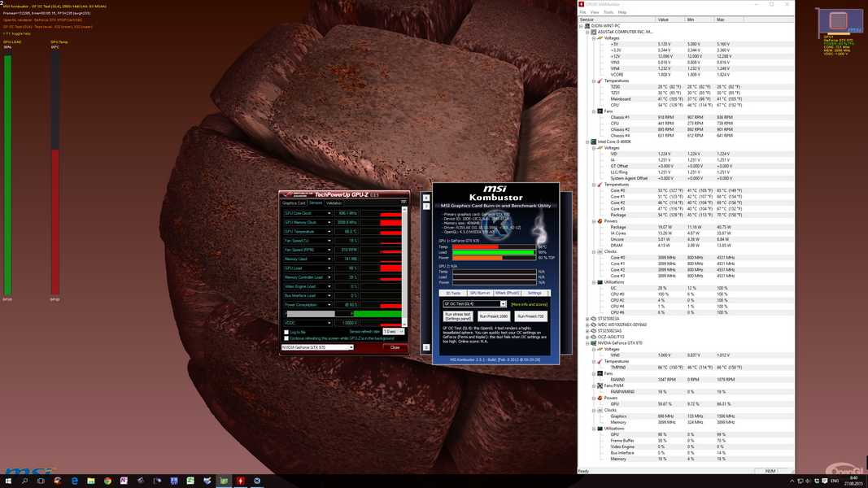Open More info and scores link
Viewport: 868px width, 488px height.
click(x=530, y=304)
